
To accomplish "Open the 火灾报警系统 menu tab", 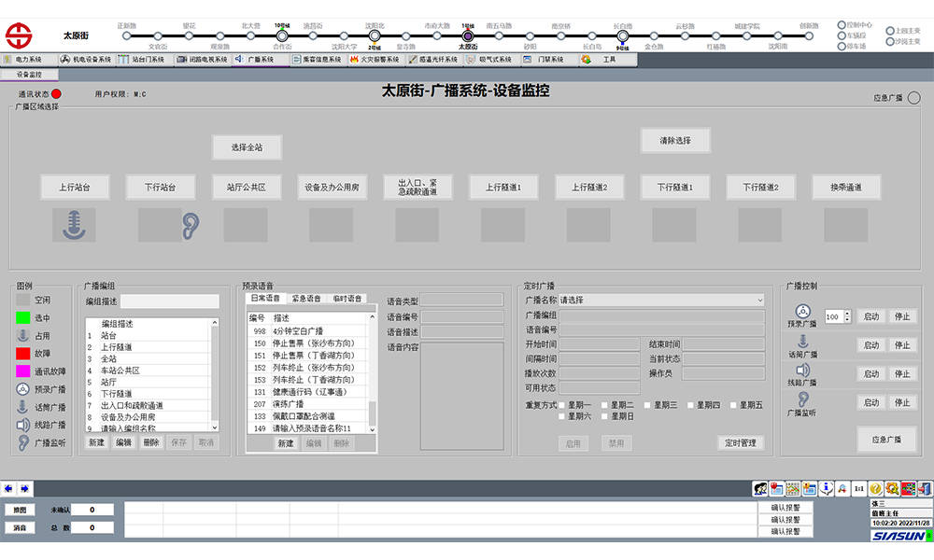I will [x=374, y=59].
